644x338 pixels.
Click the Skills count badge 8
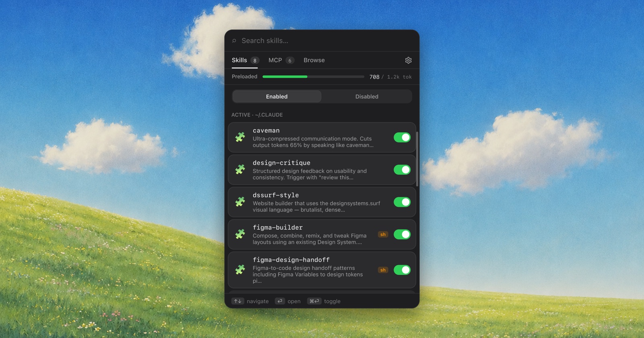(254, 61)
